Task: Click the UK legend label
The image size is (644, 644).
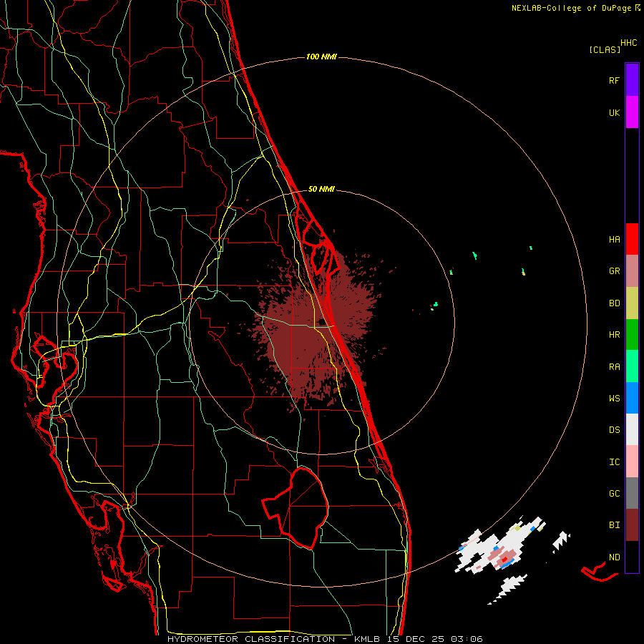Action: tap(614, 112)
